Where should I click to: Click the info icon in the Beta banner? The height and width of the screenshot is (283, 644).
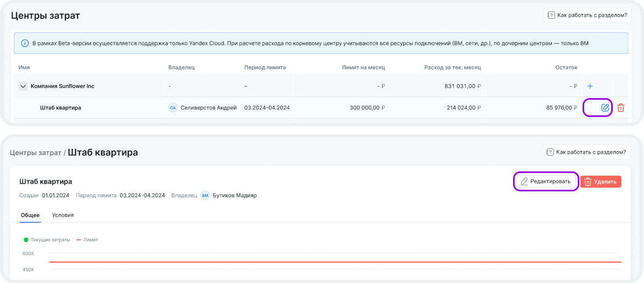coord(25,43)
